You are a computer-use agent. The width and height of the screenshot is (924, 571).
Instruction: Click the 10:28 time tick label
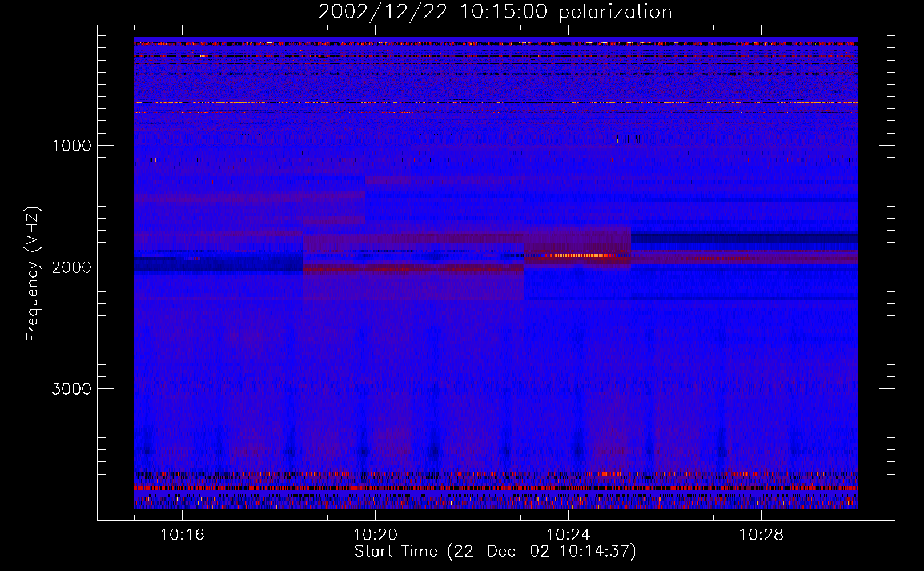point(761,535)
